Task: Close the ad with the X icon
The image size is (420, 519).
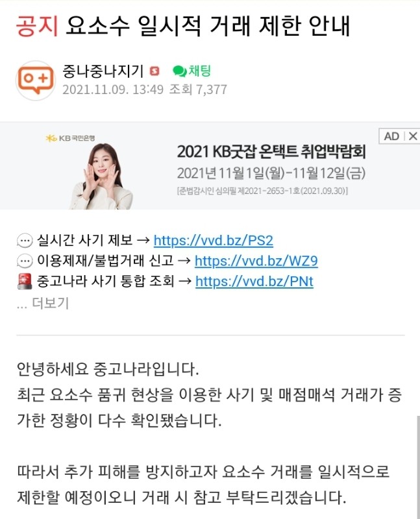Action: click(413, 136)
